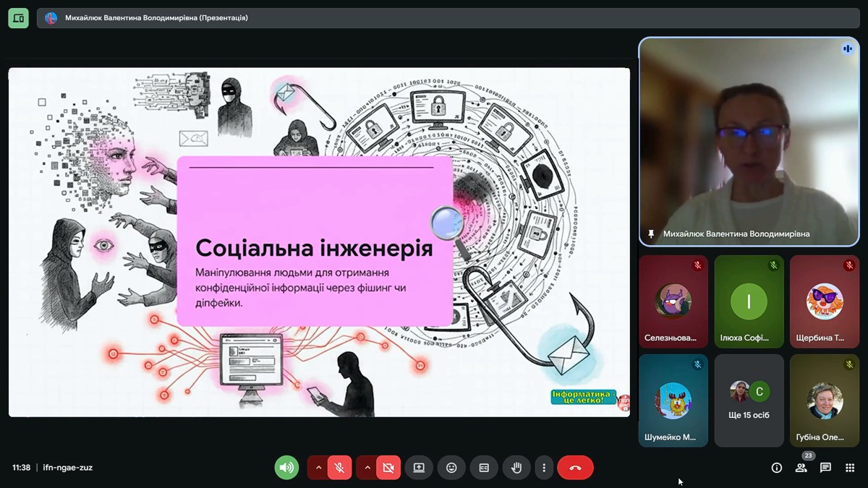Leave the call with red hang-up button
Screen dimensions: 868x488
(575, 468)
